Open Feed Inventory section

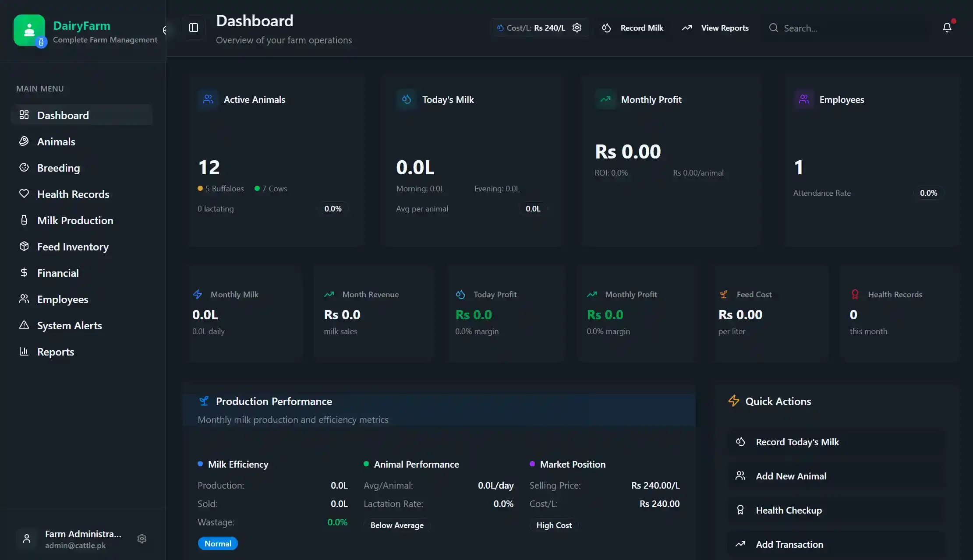pyautogui.click(x=73, y=247)
